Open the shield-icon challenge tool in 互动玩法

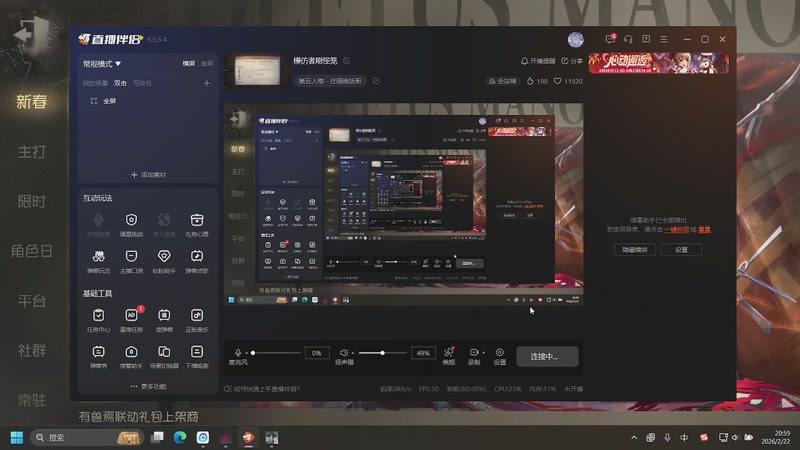tap(131, 225)
